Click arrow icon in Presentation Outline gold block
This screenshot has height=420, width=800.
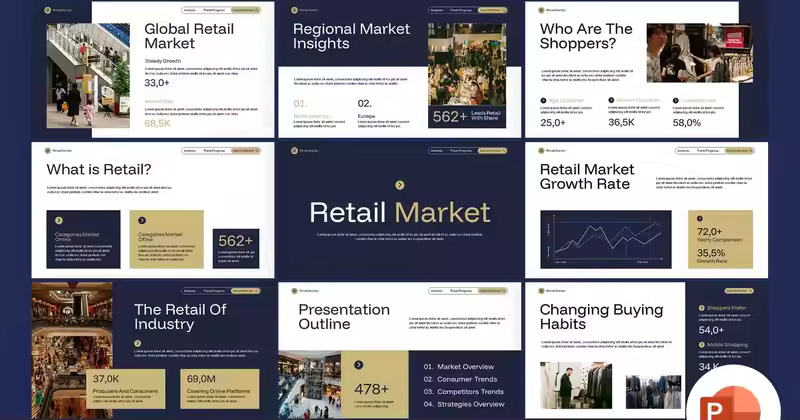[x=358, y=365]
